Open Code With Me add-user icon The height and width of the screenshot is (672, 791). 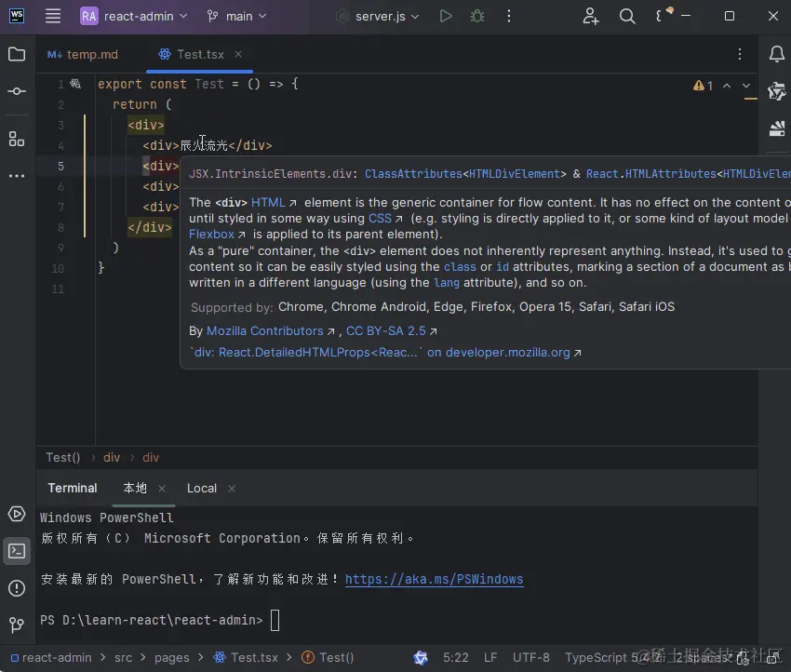pos(591,16)
